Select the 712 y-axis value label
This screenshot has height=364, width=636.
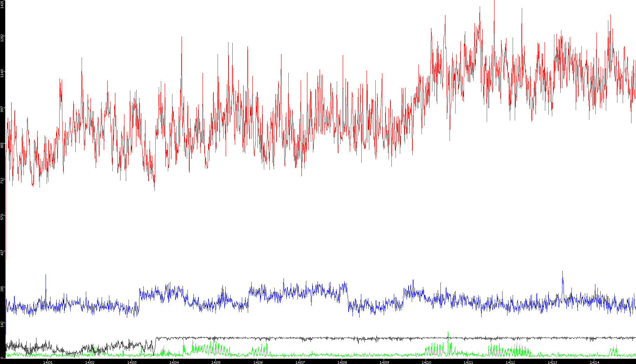click(x=2, y=180)
